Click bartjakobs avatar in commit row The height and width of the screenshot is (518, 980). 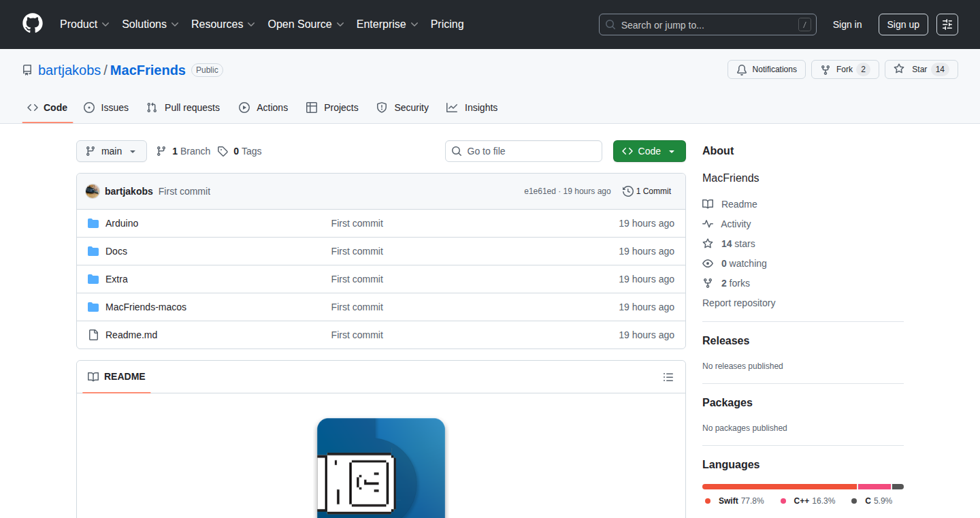93,191
